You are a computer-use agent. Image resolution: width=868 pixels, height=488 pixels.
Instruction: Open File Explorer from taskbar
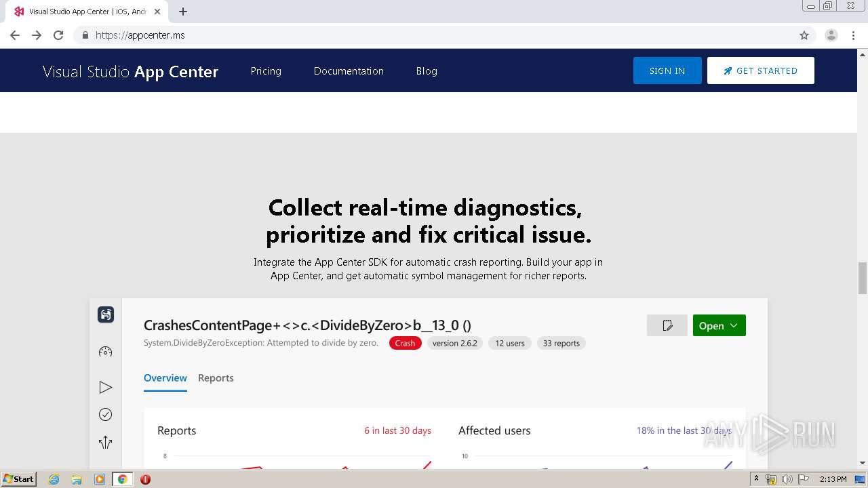point(77,479)
